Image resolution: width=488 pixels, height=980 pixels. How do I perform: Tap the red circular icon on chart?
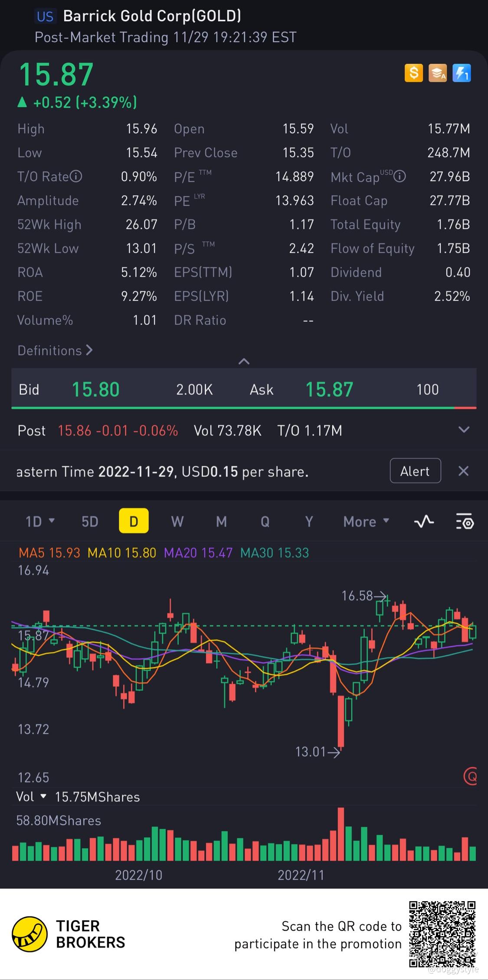471,775
